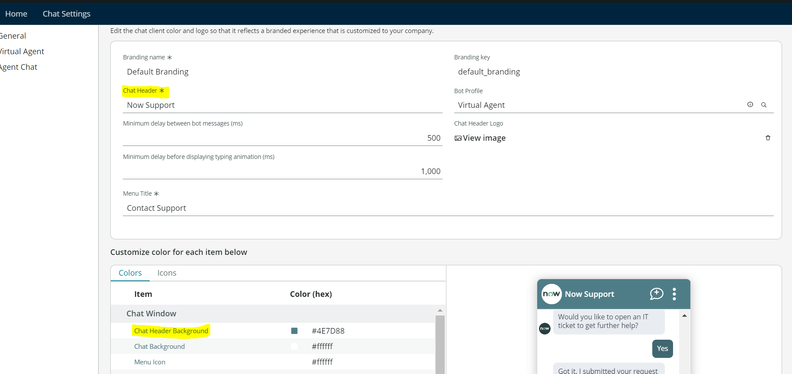Image resolution: width=792 pixels, height=374 pixels.
Task: Edit the Chat Header field Now Support
Action: tap(282, 105)
